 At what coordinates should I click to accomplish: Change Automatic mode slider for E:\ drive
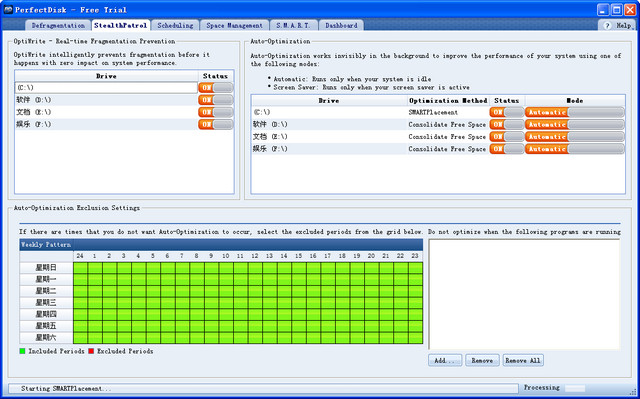[575, 137]
